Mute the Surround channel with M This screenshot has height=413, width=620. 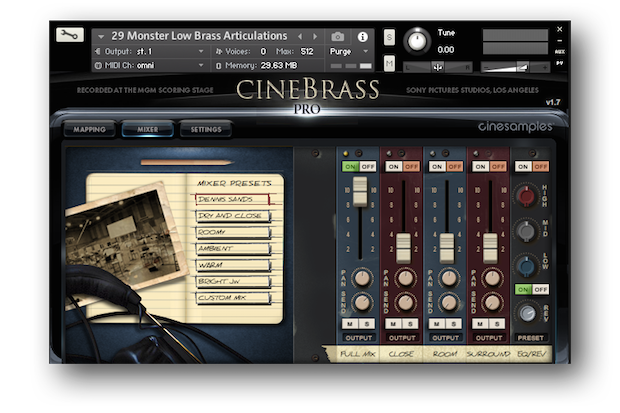(480, 324)
